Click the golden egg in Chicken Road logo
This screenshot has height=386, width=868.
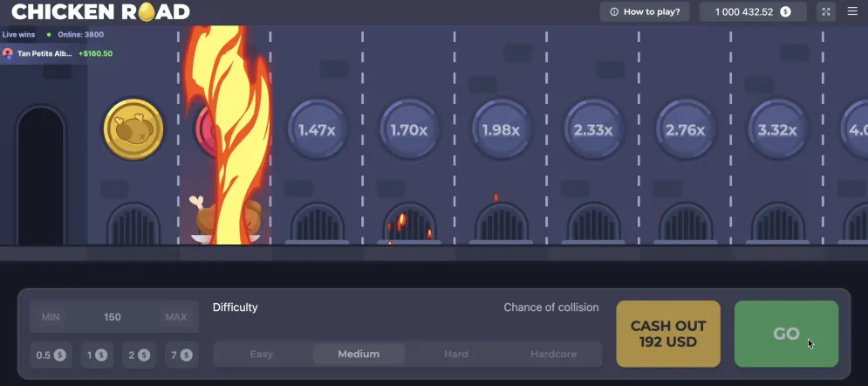click(x=147, y=11)
